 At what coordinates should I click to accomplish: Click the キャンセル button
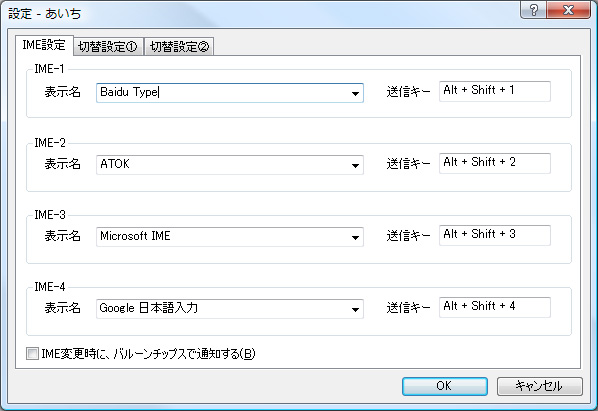pos(540,386)
